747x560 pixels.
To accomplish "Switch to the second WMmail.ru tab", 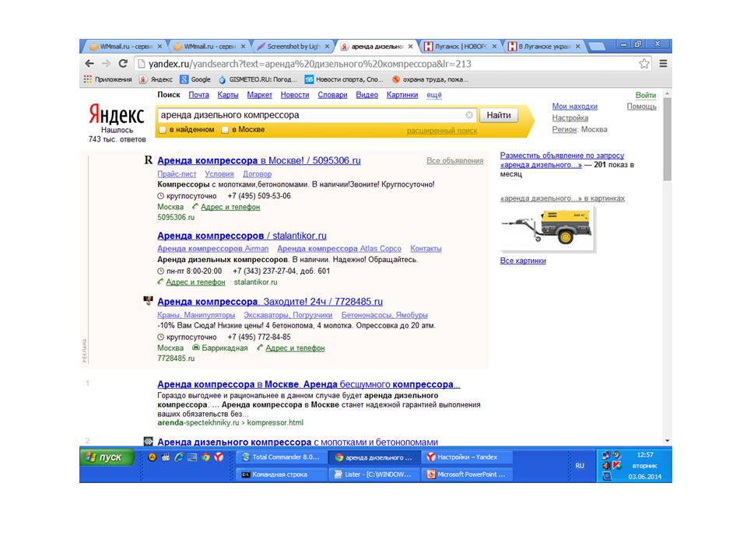I will pyautogui.click(x=209, y=46).
